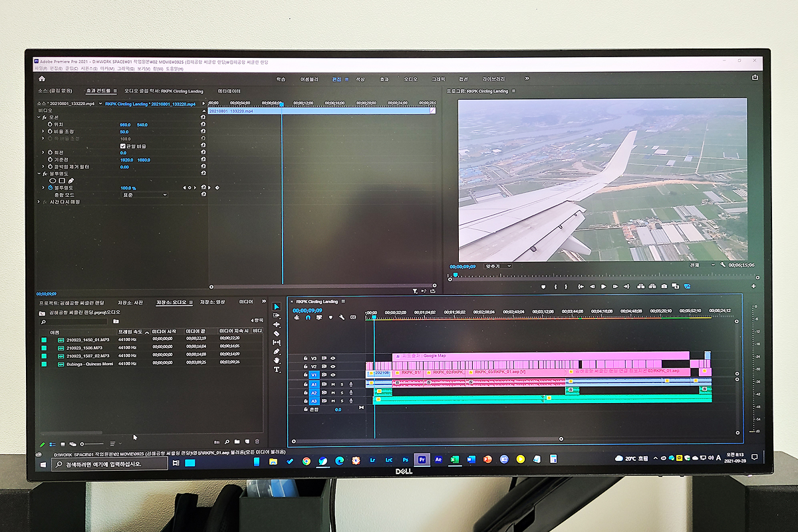The image size is (798, 532).
Task: Expand the scale property row
Action: (43, 132)
